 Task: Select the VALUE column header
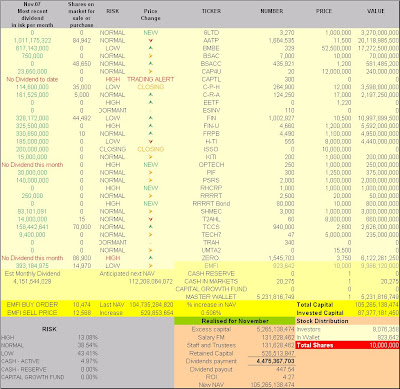(x=376, y=11)
